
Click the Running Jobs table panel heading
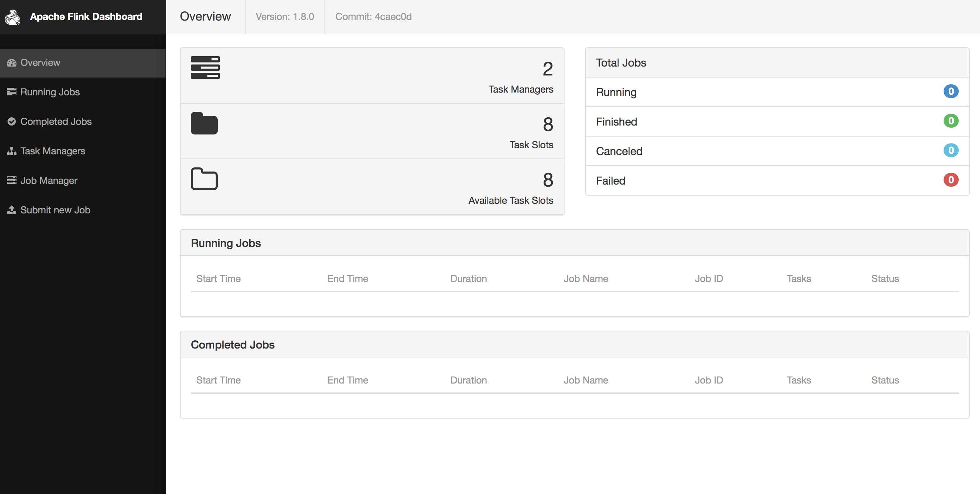(226, 243)
